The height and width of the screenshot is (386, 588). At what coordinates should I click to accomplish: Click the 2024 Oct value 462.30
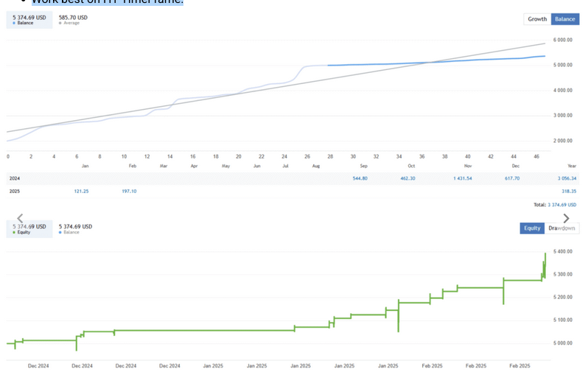click(x=407, y=178)
